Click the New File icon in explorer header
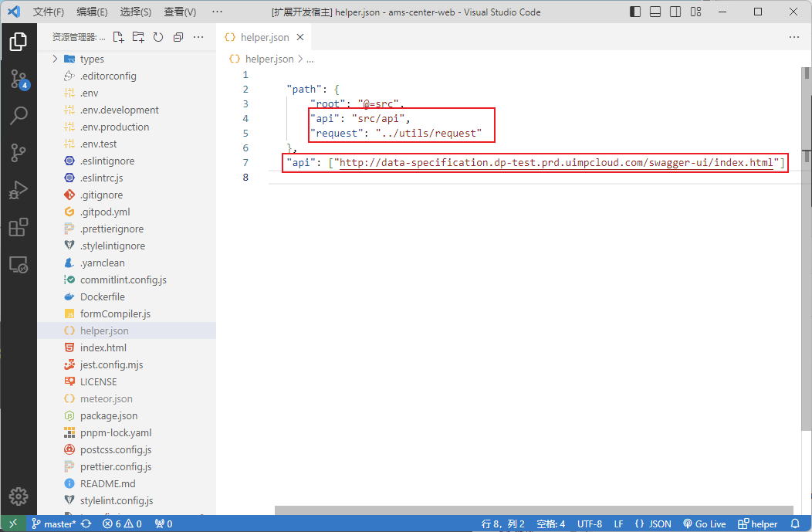Viewport: 812px width, 532px height. pos(118,37)
